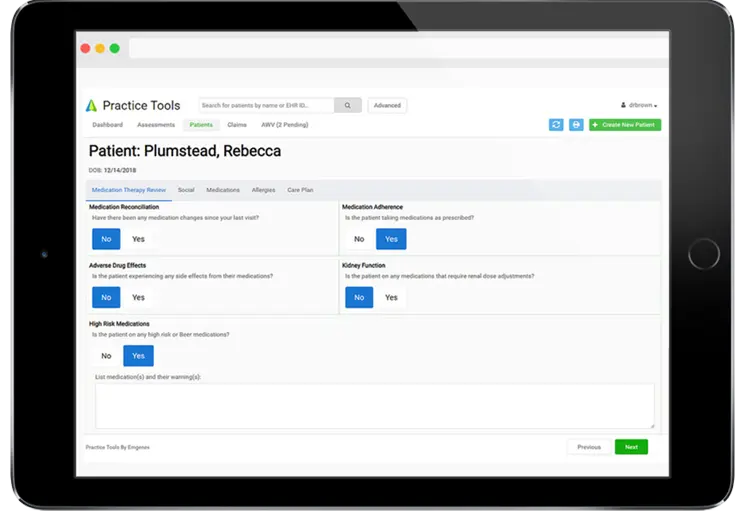The width and height of the screenshot is (739, 514).
Task: Switch to Medication Therapy Review tab
Action: (129, 190)
